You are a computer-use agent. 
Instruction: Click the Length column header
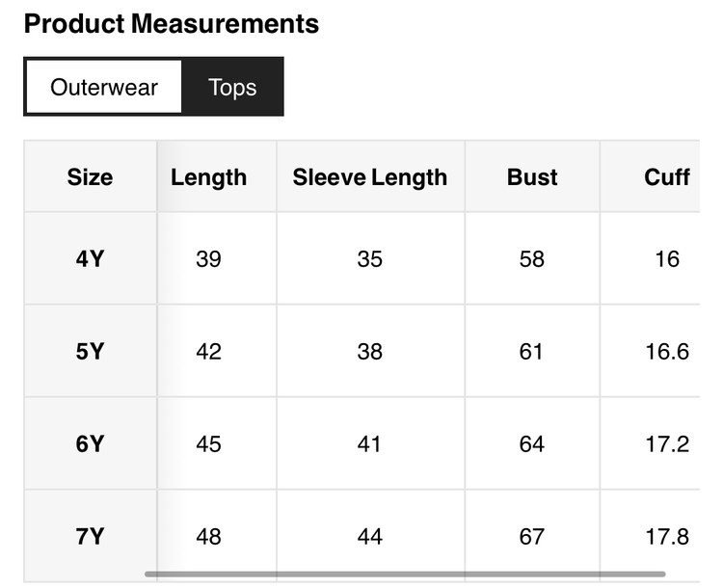208,177
